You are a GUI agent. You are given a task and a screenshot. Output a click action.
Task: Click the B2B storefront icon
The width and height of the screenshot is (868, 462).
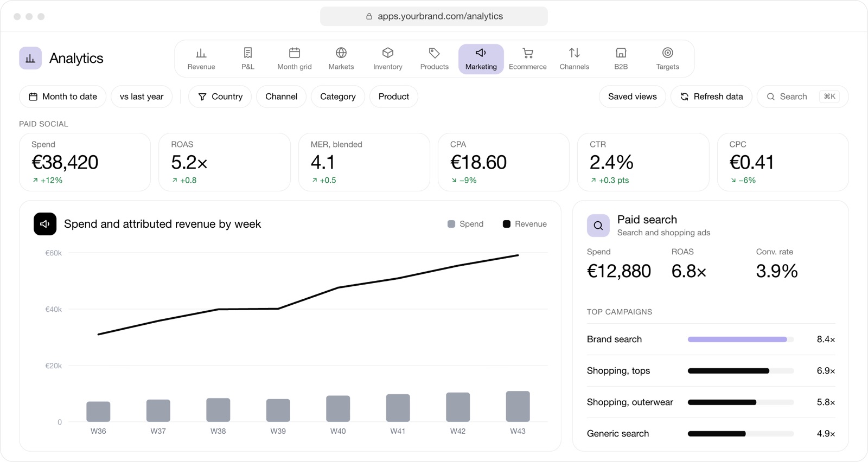621,53
